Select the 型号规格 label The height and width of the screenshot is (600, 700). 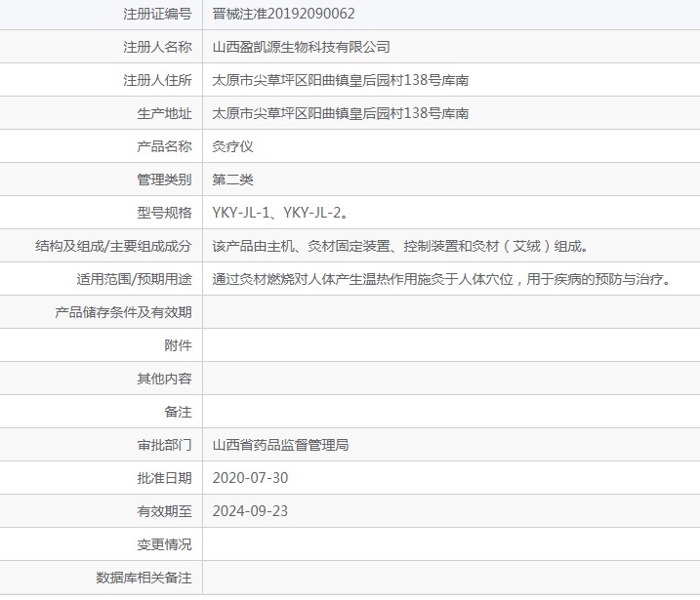coord(164,213)
